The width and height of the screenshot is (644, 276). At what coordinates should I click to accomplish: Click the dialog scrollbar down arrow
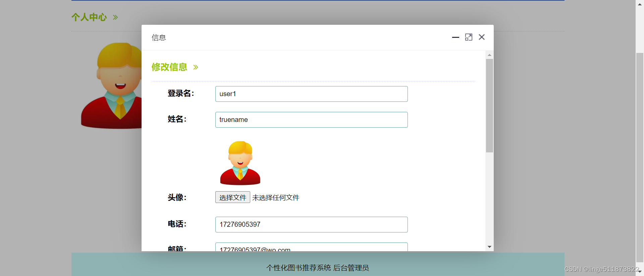(489, 247)
